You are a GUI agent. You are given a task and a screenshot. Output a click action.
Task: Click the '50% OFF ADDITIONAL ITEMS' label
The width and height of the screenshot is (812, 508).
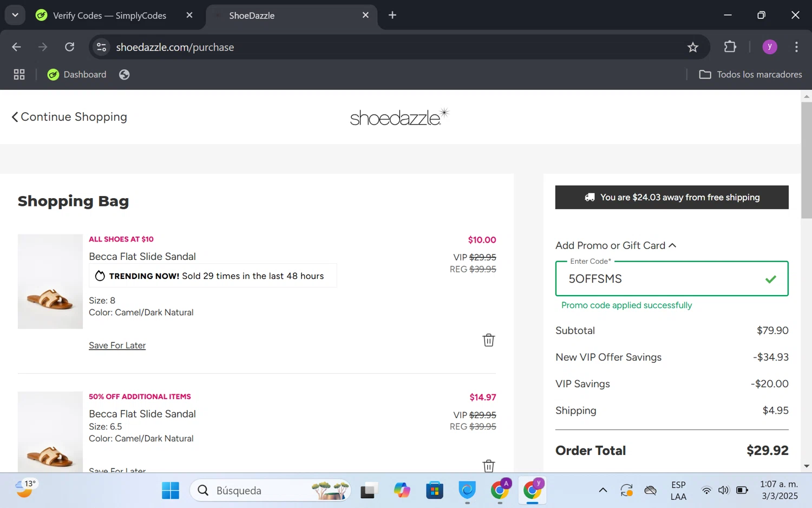[140, 396]
